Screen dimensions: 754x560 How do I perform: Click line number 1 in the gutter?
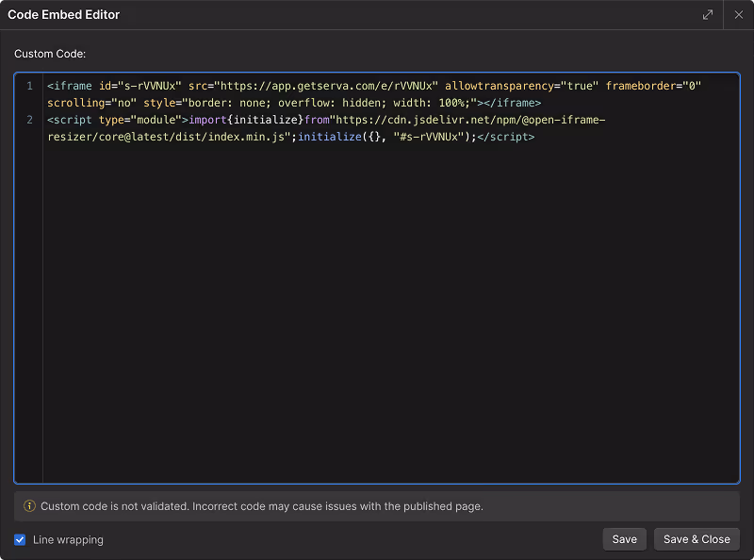(x=29, y=85)
